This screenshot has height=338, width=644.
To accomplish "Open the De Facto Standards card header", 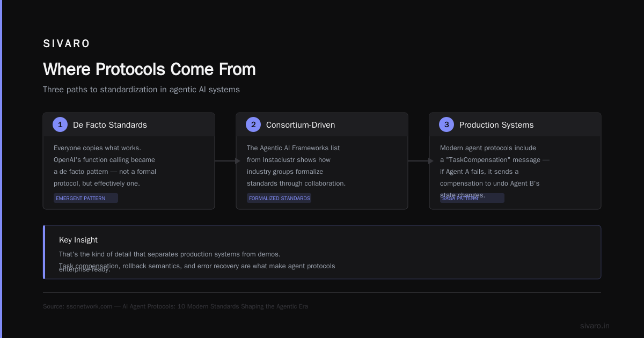I will pyautogui.click(x=129, y=124).
